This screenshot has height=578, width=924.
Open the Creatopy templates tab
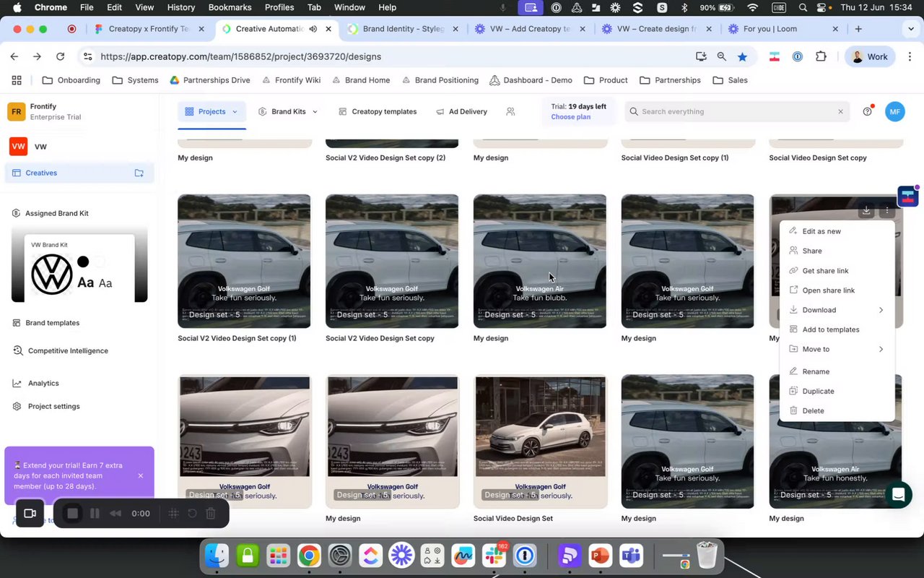(x=376, y=111)
